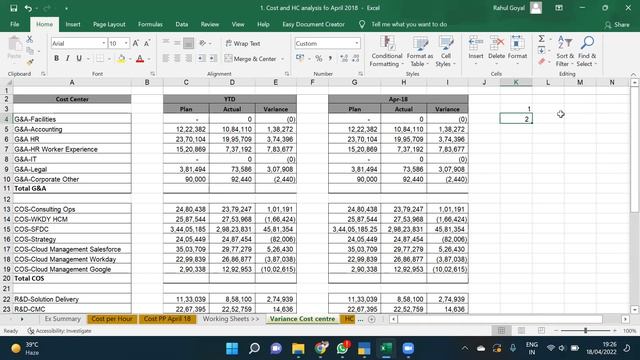Open the Format as Table gallery
Viewport: 640px width, 360px height.
point(420,52)
